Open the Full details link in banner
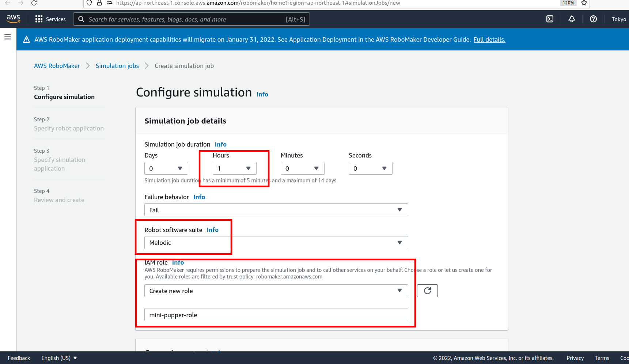Screen dimensions: 629x364 [489, 39]
